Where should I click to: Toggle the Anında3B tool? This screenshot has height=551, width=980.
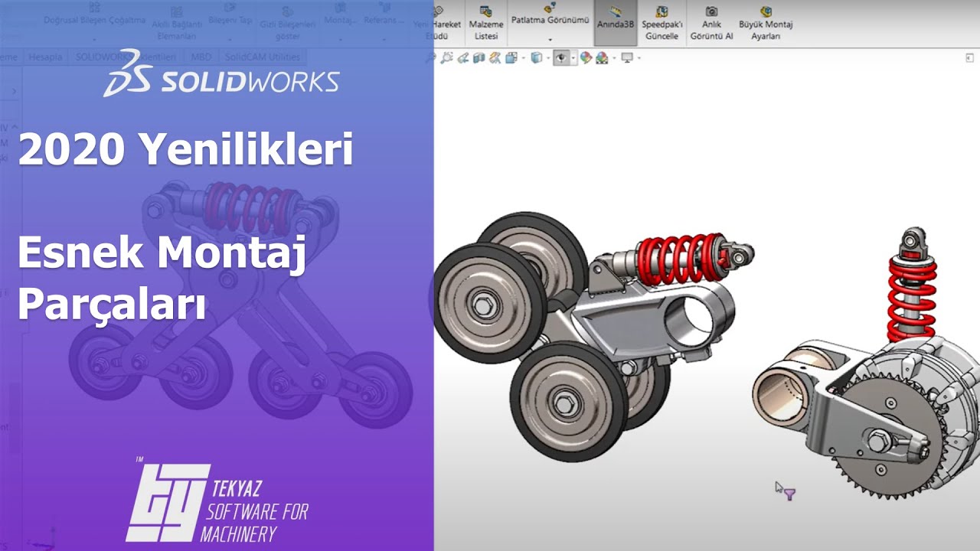615,23
